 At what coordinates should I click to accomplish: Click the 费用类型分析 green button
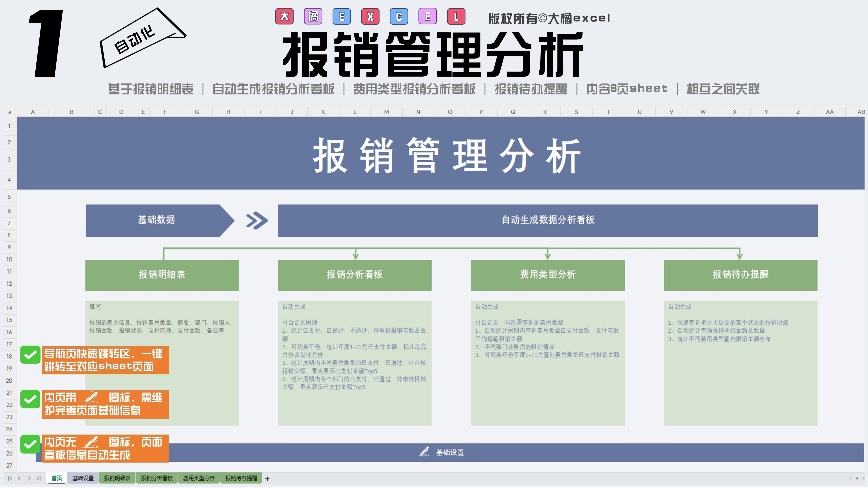[548, 275]
